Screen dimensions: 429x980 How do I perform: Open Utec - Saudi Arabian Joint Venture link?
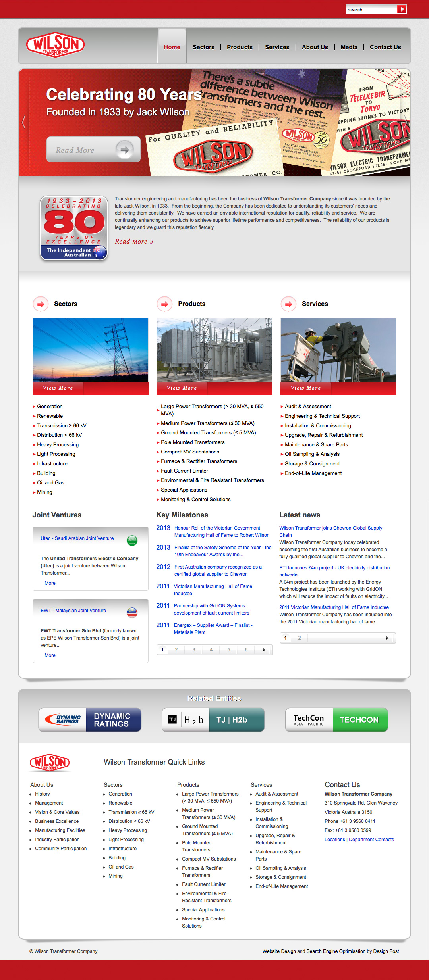77,538
